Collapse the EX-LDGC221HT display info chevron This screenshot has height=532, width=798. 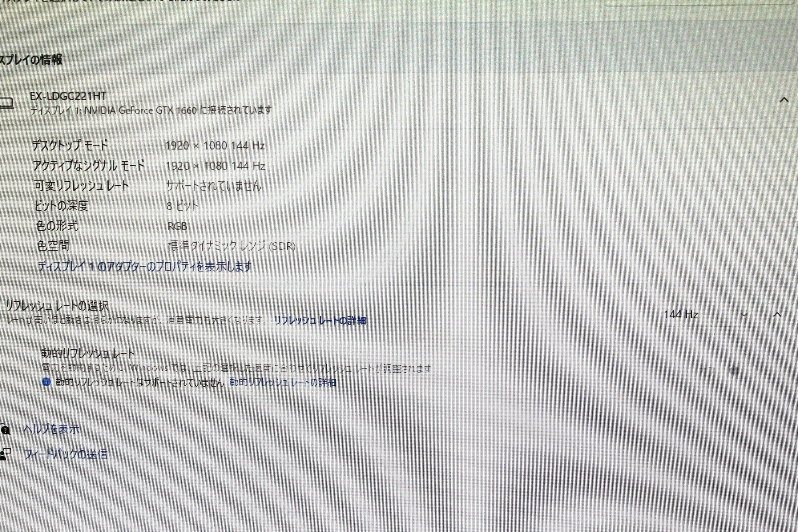point(784,100)
